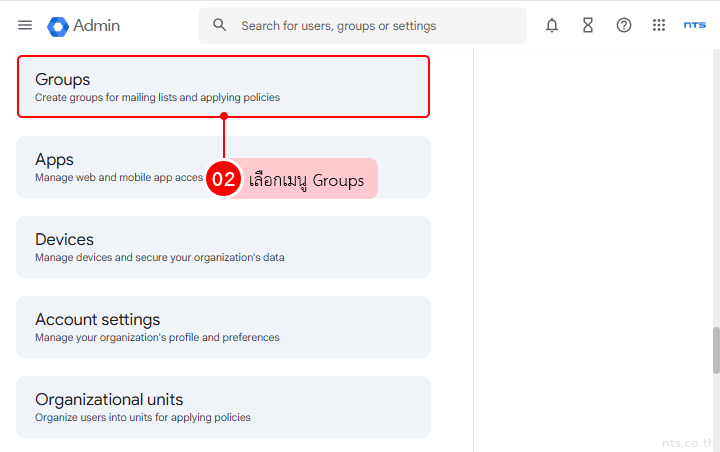The width and height of the screenshot is (720, 452).
Task: Open the NTS account profile avatar
Action: (695, 25)
